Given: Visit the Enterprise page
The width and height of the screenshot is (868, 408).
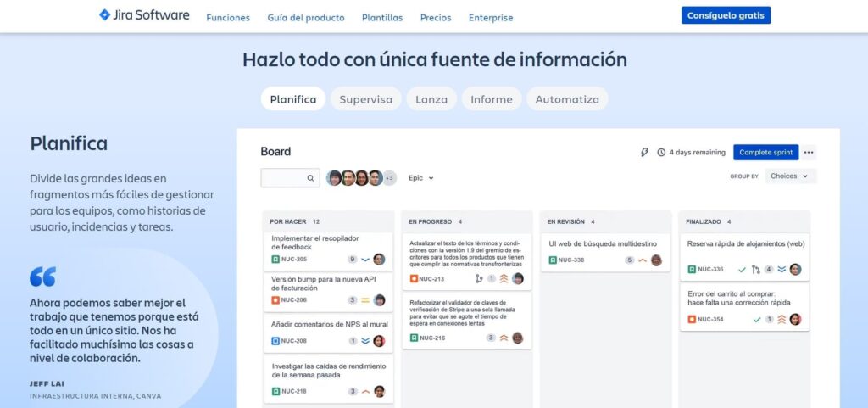Looking at the screenshot, I should pyautogui.click(x=491, y=18).
